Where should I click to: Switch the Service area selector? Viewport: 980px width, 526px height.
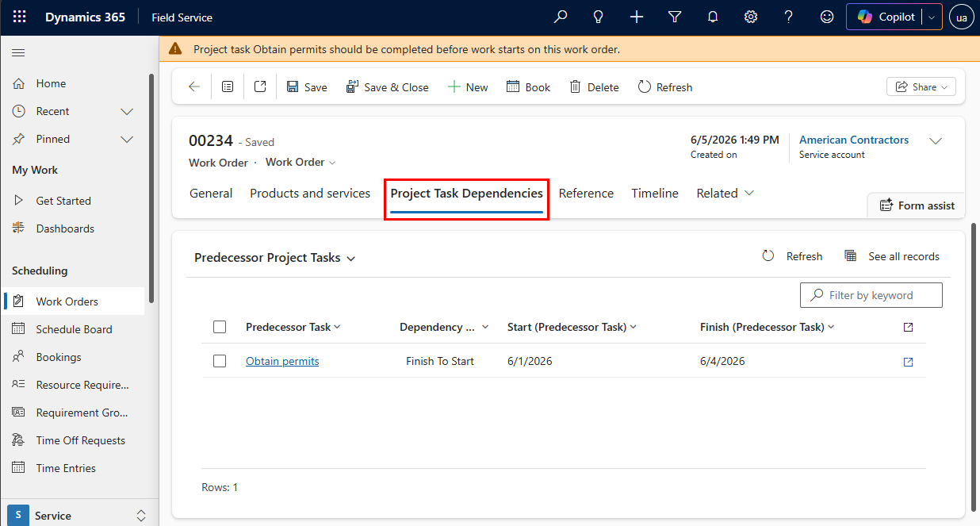(79, 514)
